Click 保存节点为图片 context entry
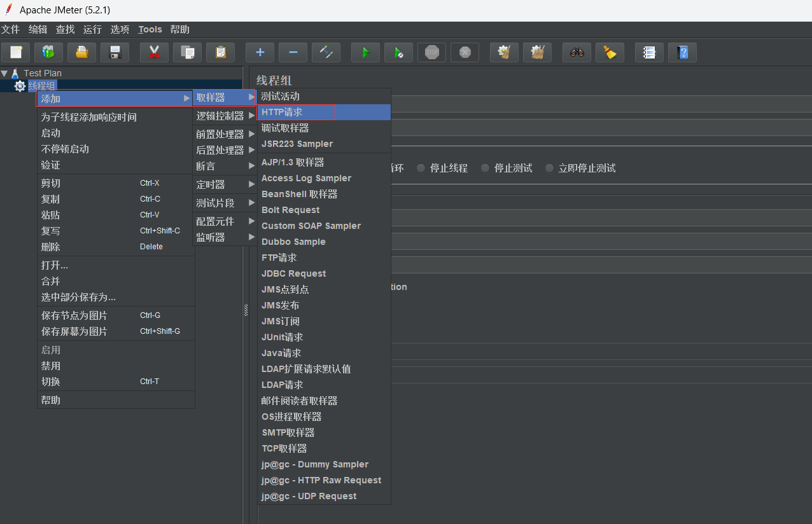The image size is (812, 524). tap(115, 315)
